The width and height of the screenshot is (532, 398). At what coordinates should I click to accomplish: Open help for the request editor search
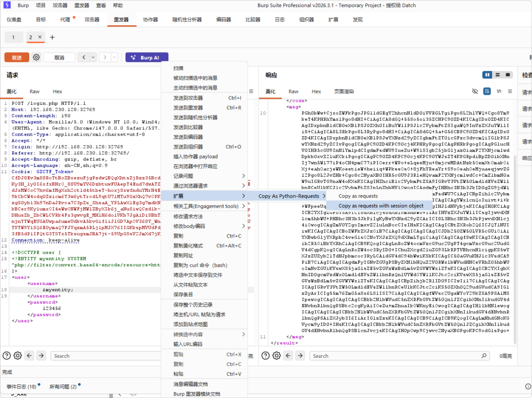7,355
